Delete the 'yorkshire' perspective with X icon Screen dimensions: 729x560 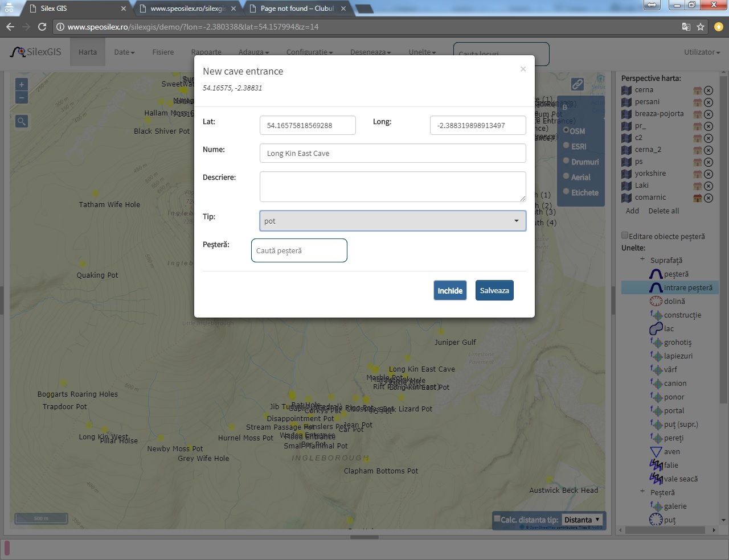point(708,174)
